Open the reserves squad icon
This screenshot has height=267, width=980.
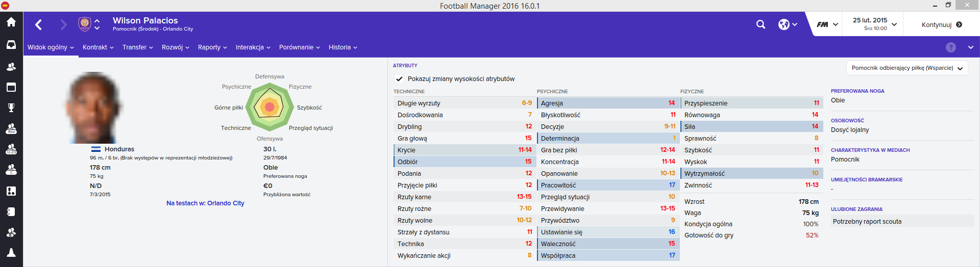click(11, 128)
